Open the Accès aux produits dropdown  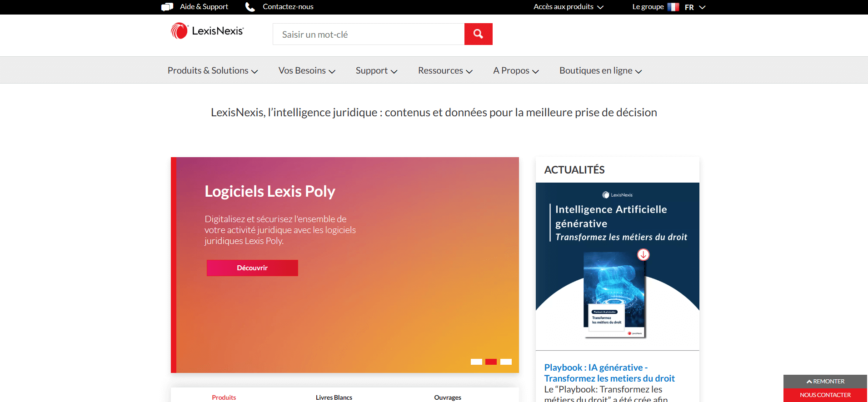568,7
